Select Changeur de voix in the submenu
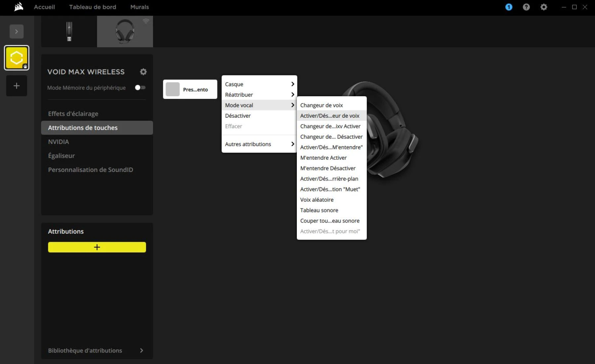595x364 pixels. pos(321,105)
